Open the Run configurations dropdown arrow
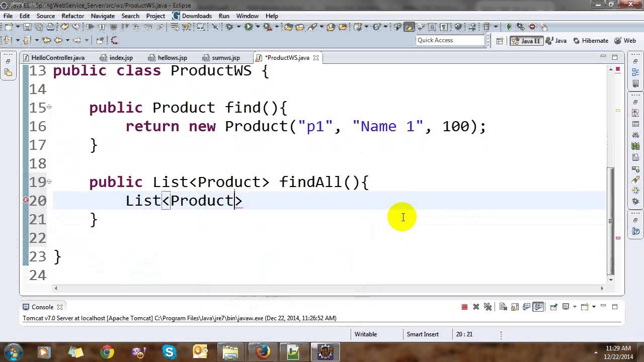 [258, 27]
